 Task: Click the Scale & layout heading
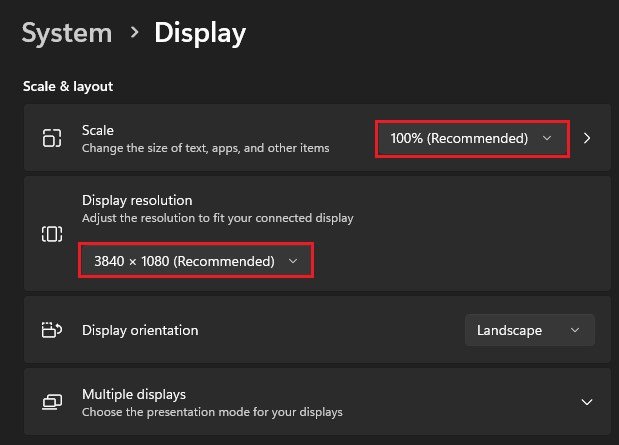pyautogui.click(x=68, y=86)
